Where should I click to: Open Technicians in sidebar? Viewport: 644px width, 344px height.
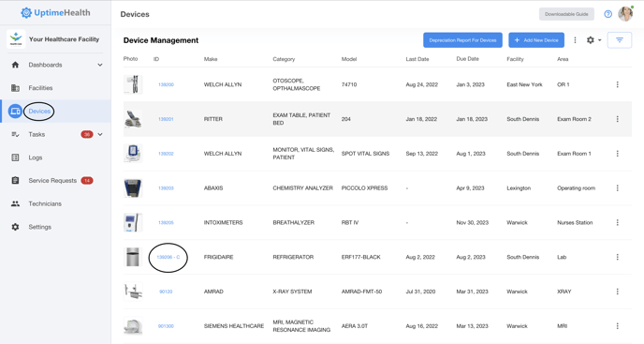pyautogui.click(x=45, y=203)
